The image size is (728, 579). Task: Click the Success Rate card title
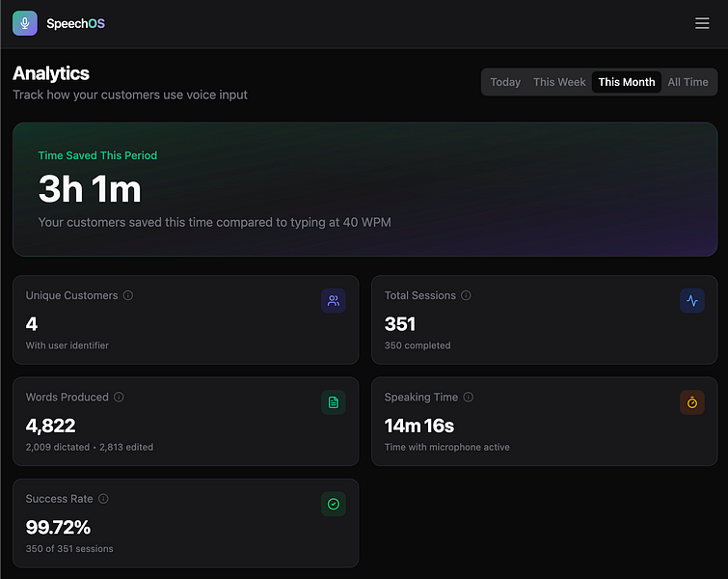[60, 499]
